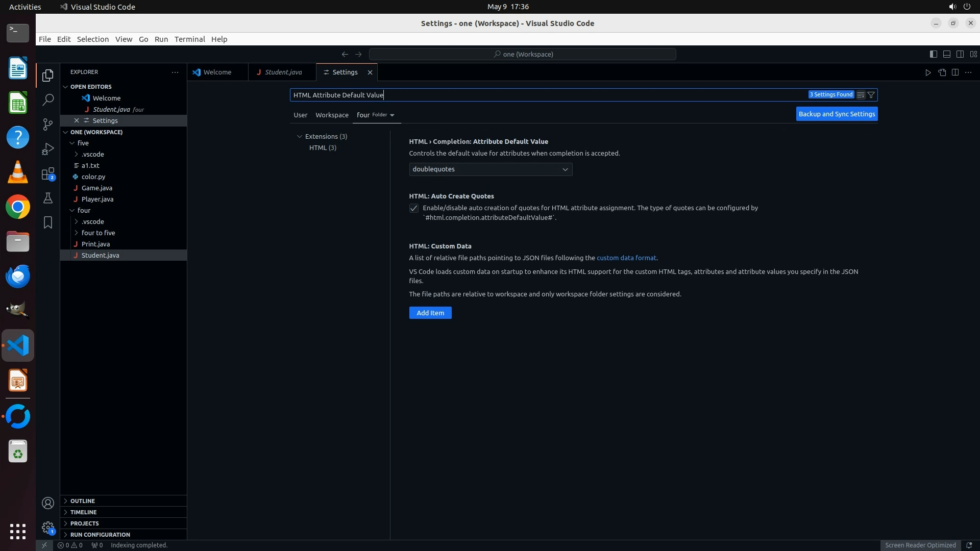980x551 pixels.
Task: Open the custom data format link
Action: 626,258
